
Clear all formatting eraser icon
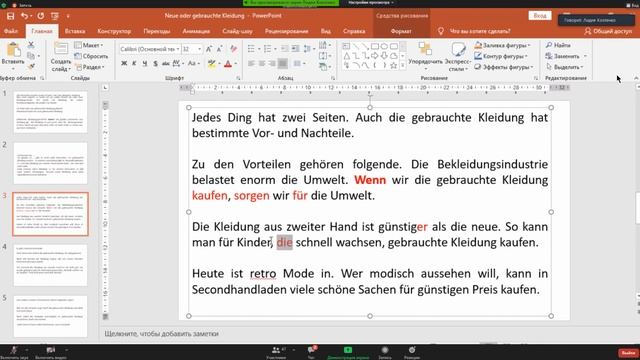(x=233, y=49)
